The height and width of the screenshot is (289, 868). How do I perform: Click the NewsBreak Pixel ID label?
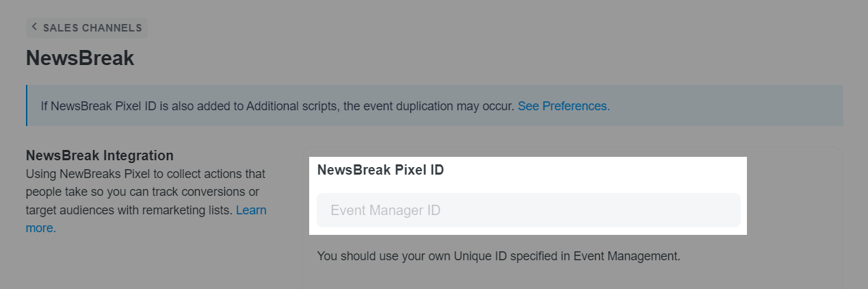tap(380, 171)
